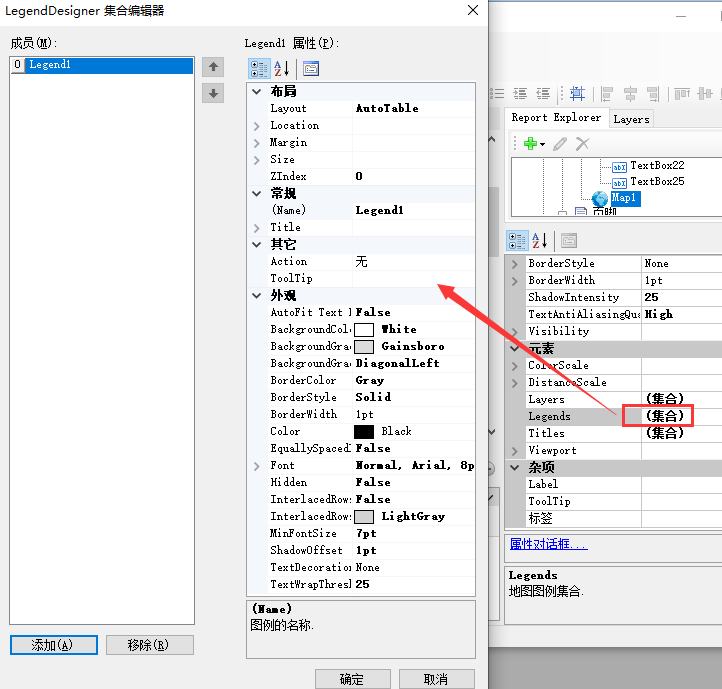Click align rights icon in designer toolbar
The width and height of the screenshot is (722, 689).
tap(653, 94)
